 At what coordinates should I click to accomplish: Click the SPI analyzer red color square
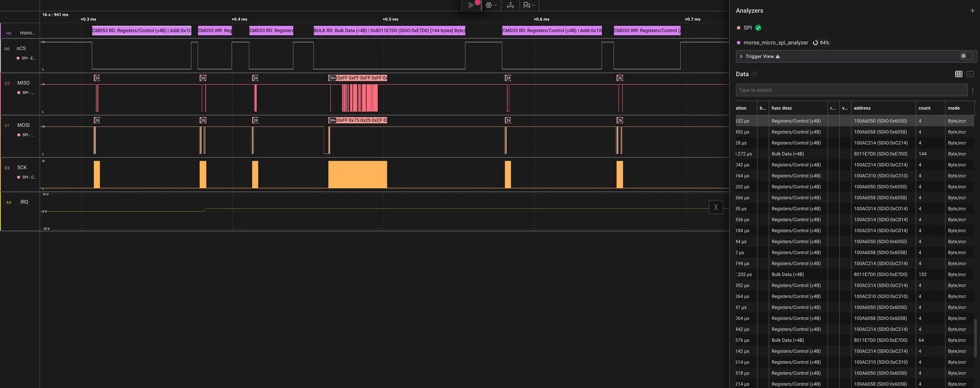pyautogui.click(x=739, y=28)
